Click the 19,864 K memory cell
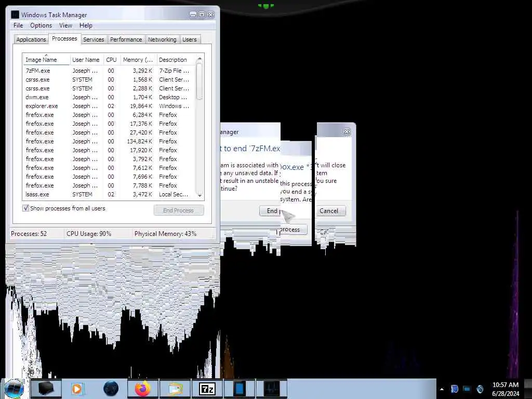Screen dimensions: 532x399 141,106
